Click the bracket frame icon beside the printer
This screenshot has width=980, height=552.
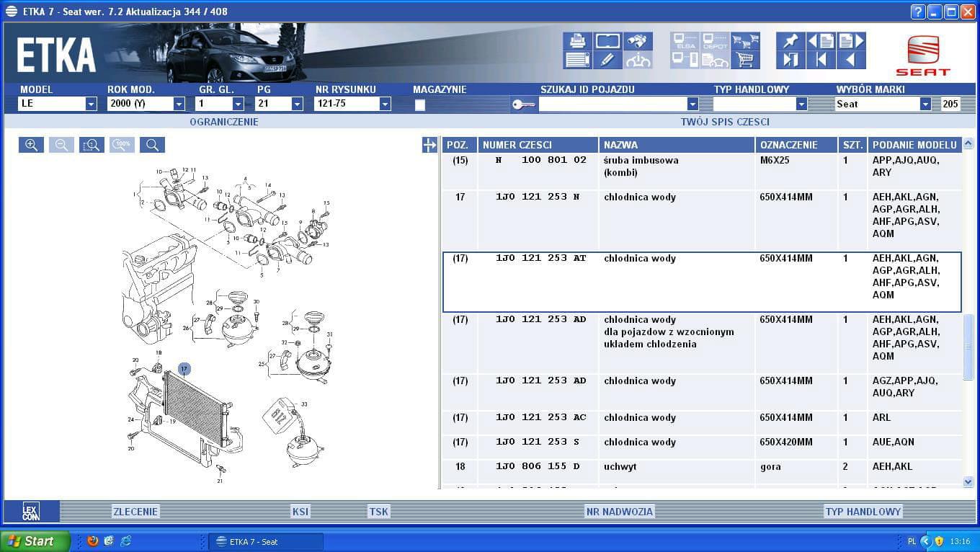(607, 40)
